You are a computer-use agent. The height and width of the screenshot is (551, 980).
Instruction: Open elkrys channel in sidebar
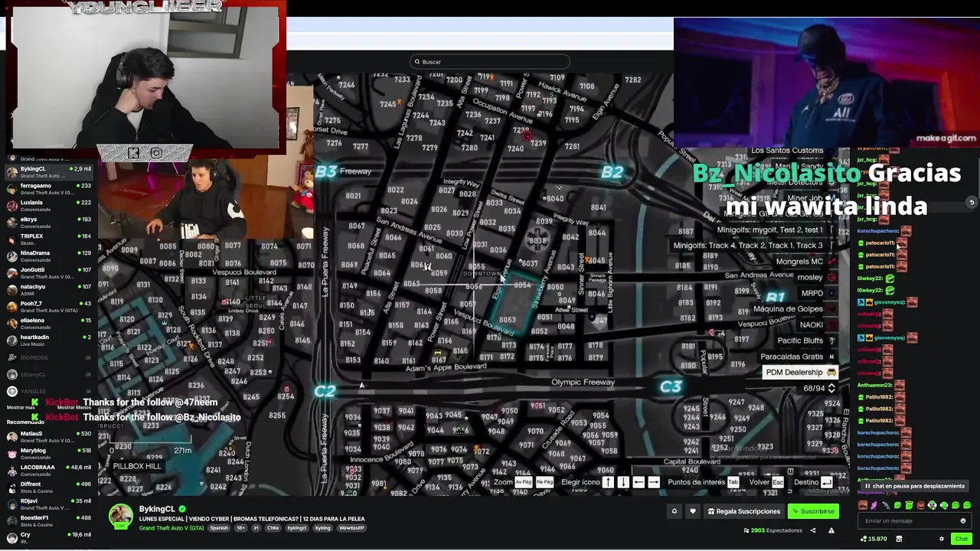49,223
